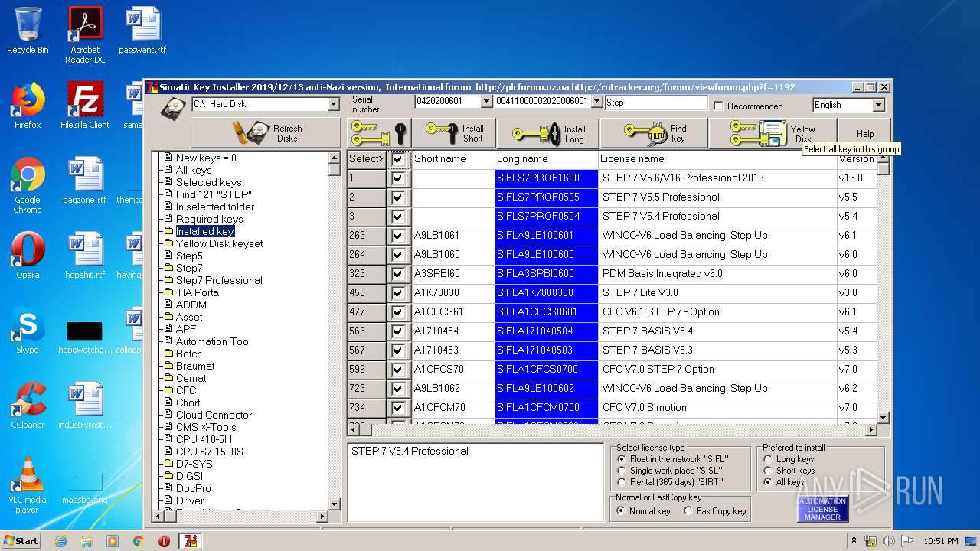Open the file explorer taskbar icon
980x551 pixels.
pos(87,541)
